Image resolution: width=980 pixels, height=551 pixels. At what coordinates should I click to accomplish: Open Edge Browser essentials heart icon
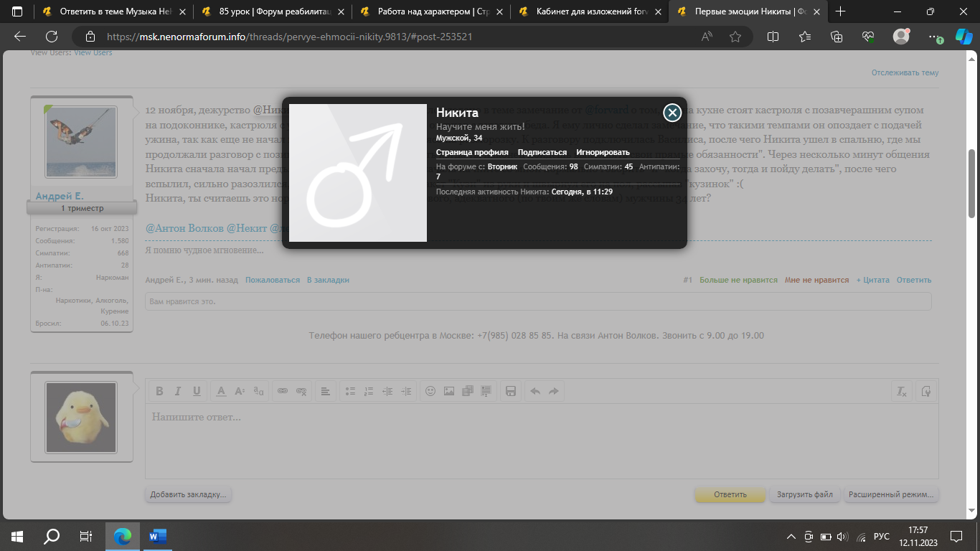(868, 37)
